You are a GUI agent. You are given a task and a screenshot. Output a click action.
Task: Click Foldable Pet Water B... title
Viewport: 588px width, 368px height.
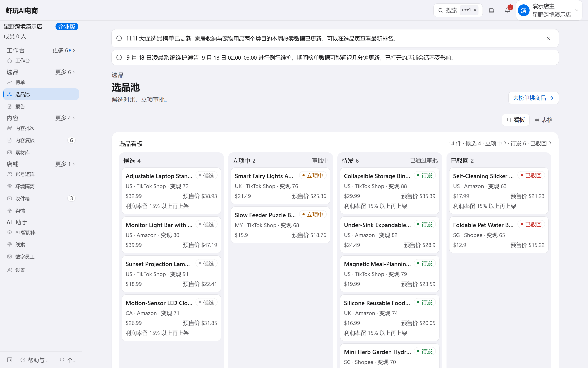(x=483, y=225)
